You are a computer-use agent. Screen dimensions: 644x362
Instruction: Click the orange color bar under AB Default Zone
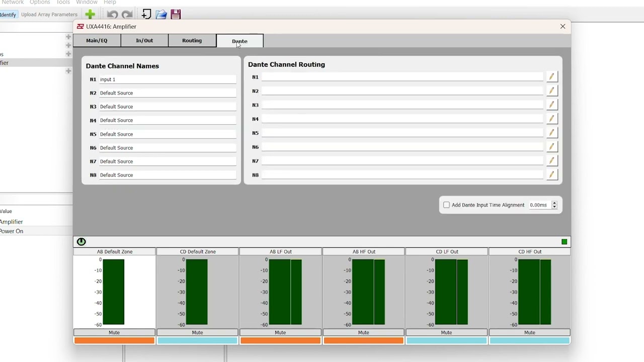[x=114, y=340]
